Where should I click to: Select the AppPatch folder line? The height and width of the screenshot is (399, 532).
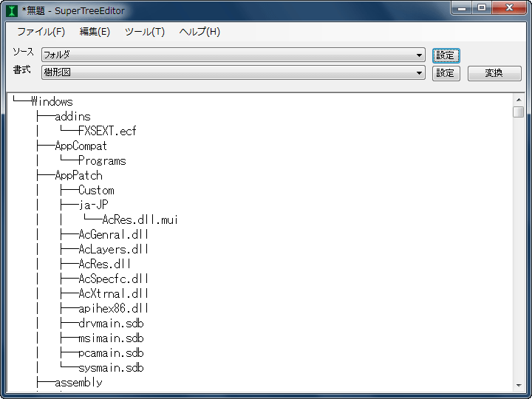coord(78,176)
